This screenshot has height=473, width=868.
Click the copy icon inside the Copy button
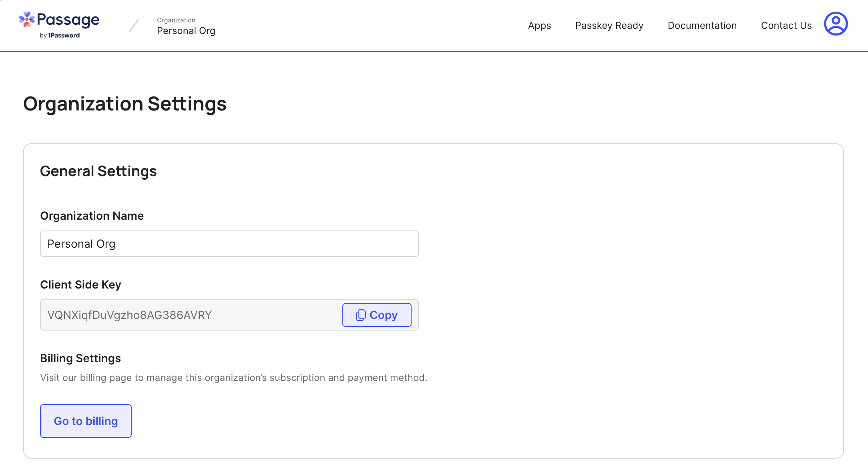click(x=361, y=315)
